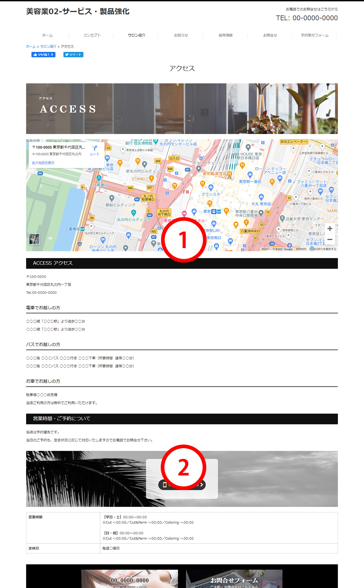Click the 拡大地図を表示 link
The image size is (364, 588).
pos(43,163)
